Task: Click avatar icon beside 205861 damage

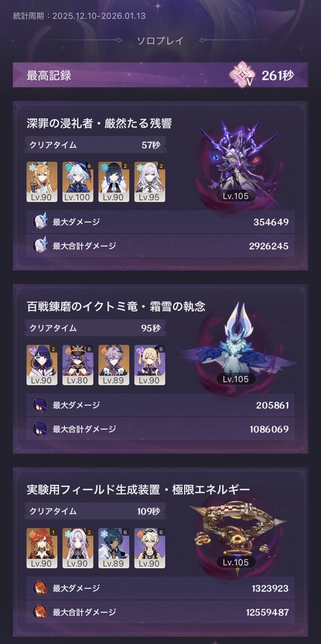Action: pyautogui.click(x=40, y=405)
